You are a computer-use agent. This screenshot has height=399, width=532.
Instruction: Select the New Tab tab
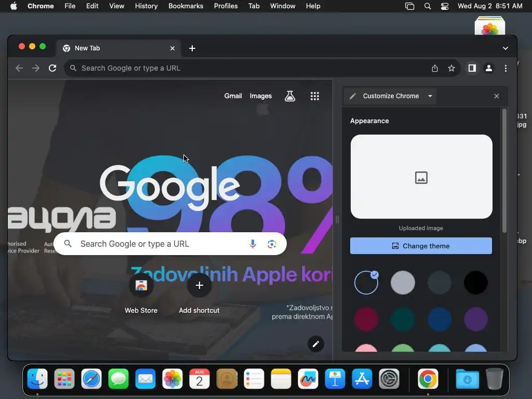click(119, 48)
